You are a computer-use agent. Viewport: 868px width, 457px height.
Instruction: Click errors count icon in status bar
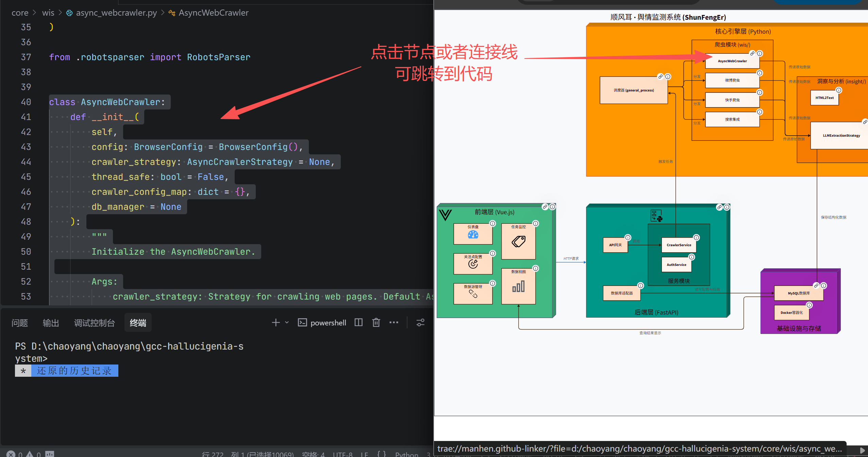tap(11, 454)
